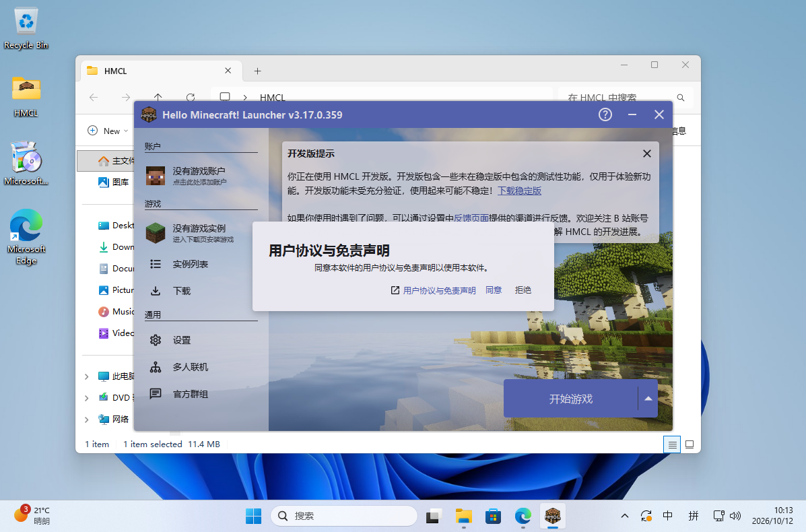Open the 反馈页面 link in announcement
Viewport: 806px width, 532px height.
[471, 218]
